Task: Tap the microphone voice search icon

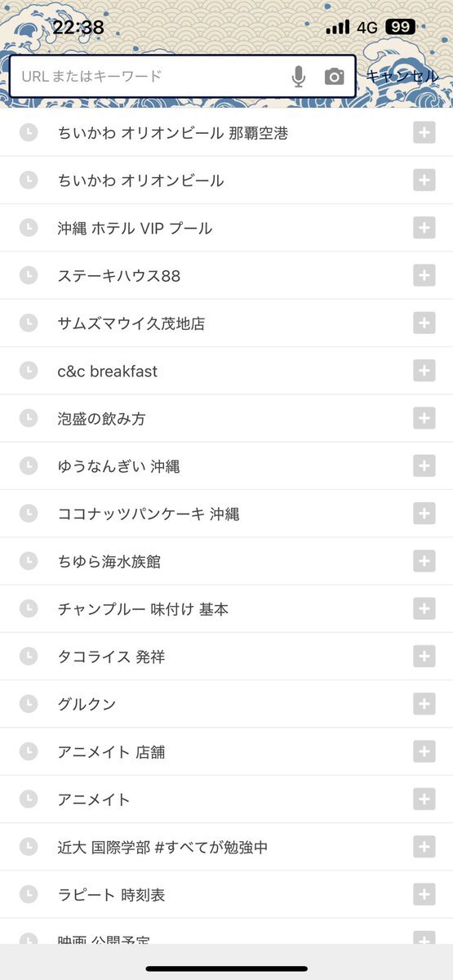Action: pyautogui.click(x=298, y=77)
